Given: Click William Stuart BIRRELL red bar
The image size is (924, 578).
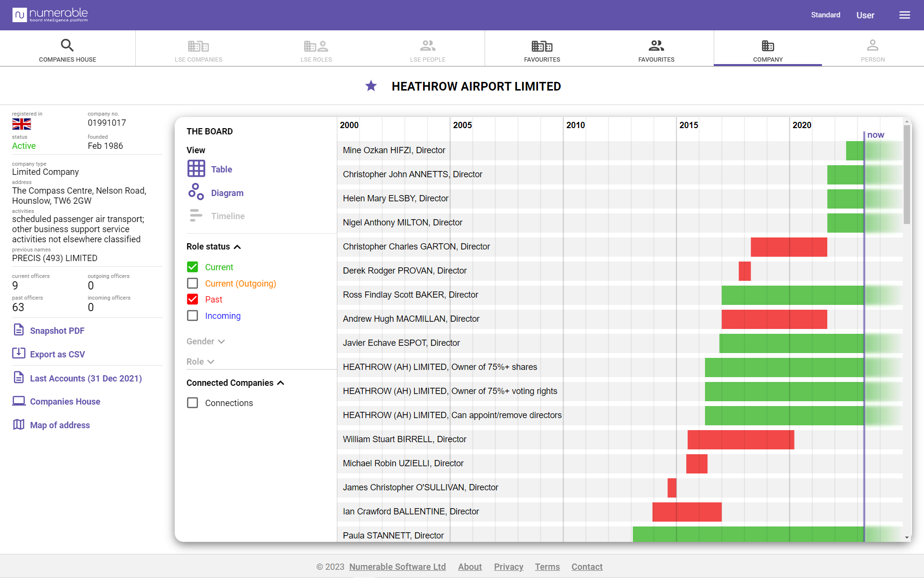Looking at the screenshot, I should coord(741,440).
